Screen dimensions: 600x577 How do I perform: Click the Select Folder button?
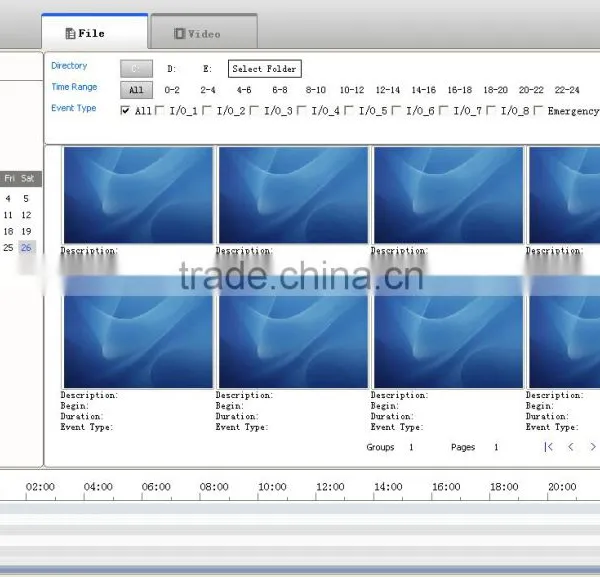click(264, 69)
